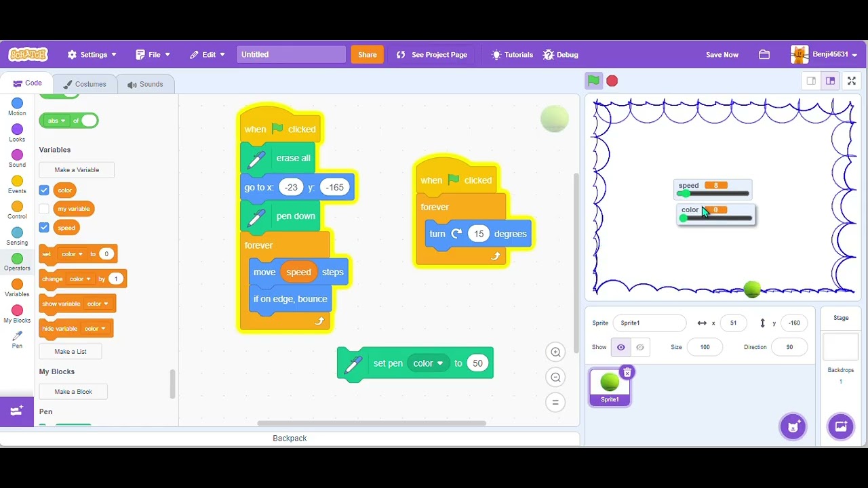Viewport: 868px width, 488px height.
Task: Select the Sound block category
Action: (x=17, y=159)
